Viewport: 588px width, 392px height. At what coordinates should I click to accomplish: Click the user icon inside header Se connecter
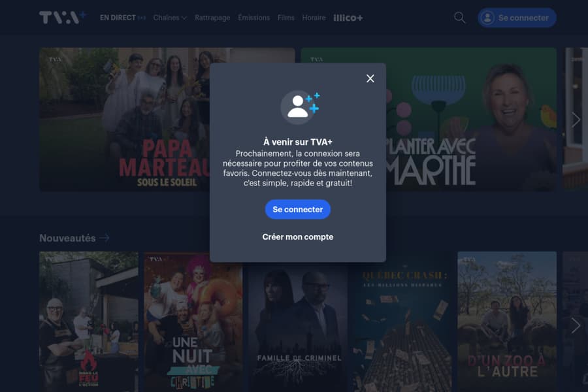coord(487,18)
